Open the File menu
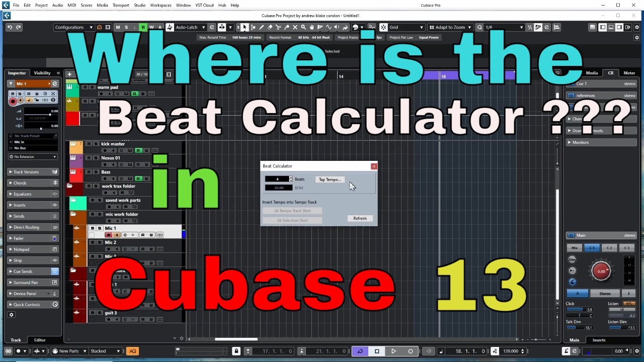Screen dimensions: 644x362 (x=16, y=5)
